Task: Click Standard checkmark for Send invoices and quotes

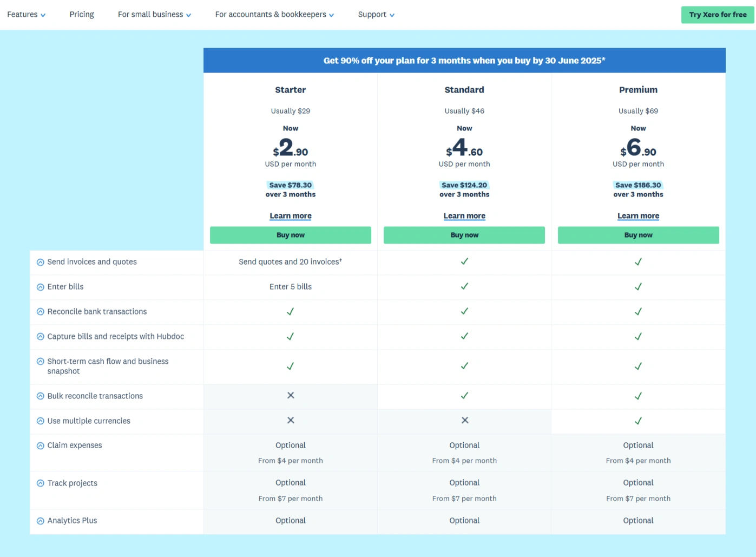Action: tap(464, 261)
